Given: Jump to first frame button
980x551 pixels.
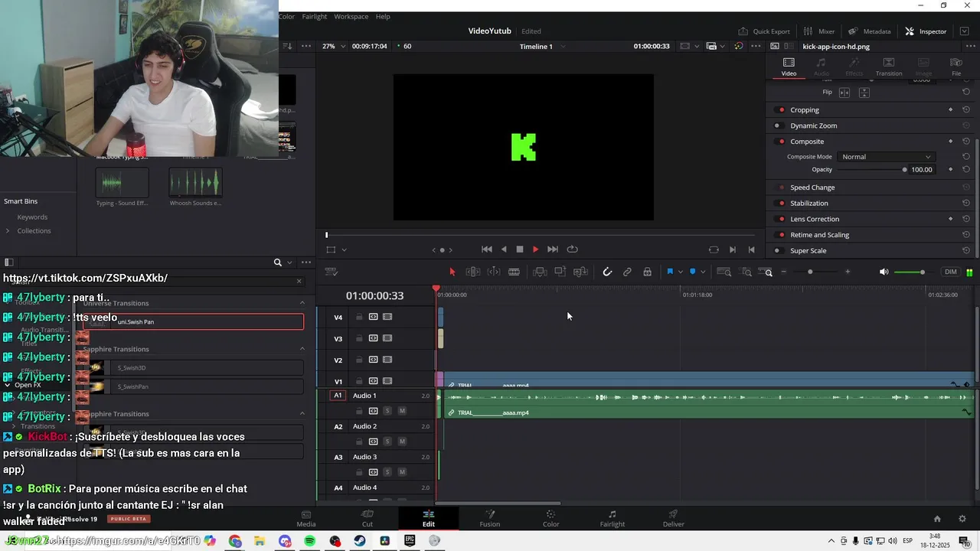Looking at the screenshot, I should [486, 249].
